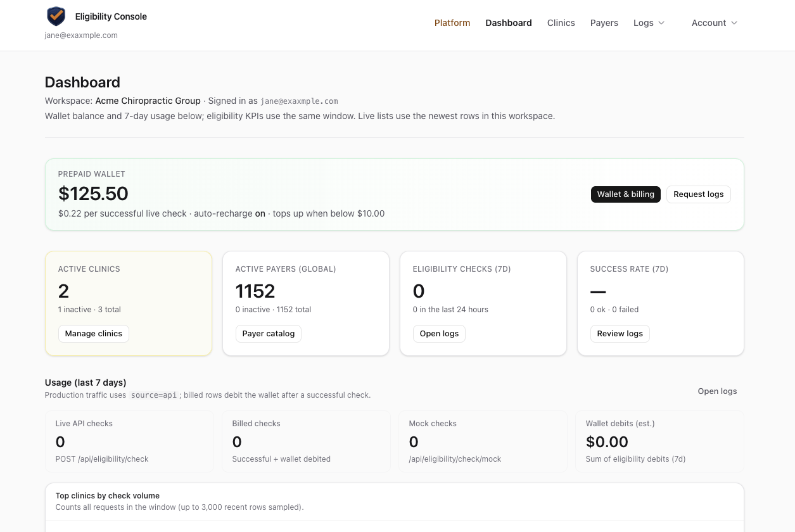This screenshot has height=532, width=795.
Task: Click the Mock checks label
Action: (x=433, y=424)
